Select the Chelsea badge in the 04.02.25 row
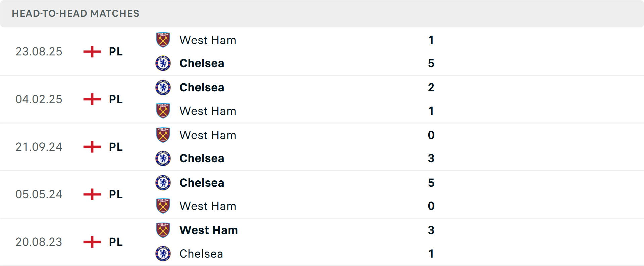 (163, 87)
